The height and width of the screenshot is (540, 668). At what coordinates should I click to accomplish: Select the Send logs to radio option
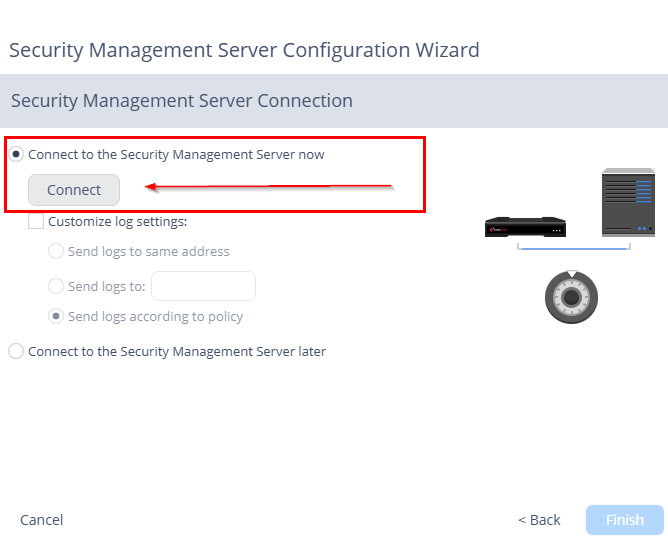point(56,286)
